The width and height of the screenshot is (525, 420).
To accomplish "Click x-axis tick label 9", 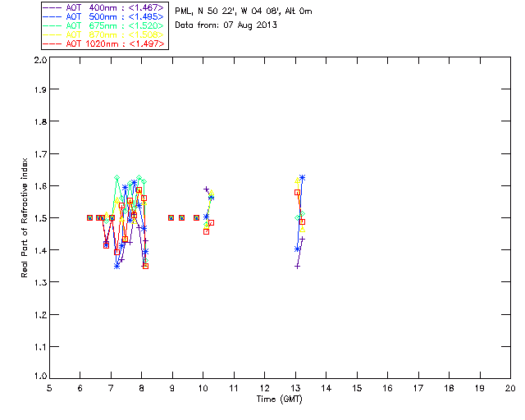I will coord(172,388).
